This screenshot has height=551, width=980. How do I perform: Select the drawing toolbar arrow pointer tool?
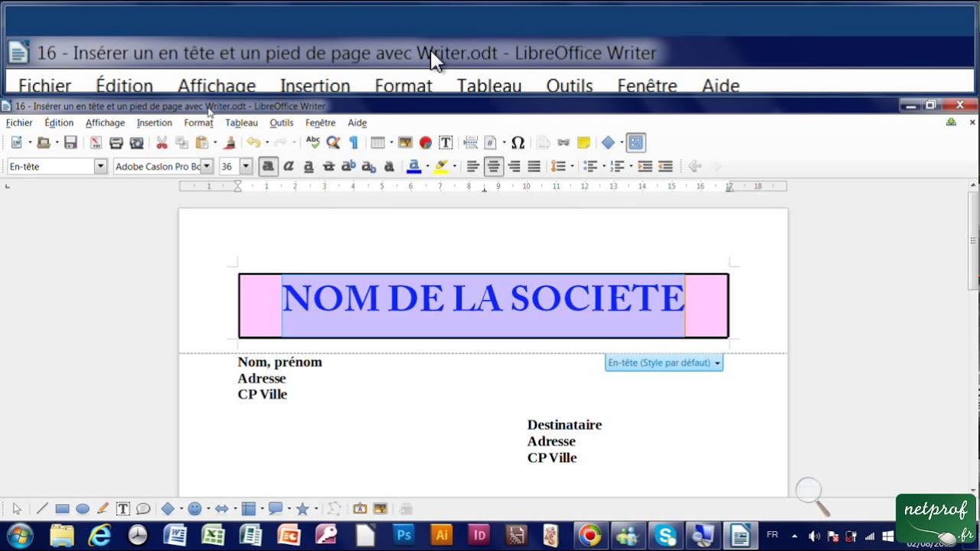point(17,509)
